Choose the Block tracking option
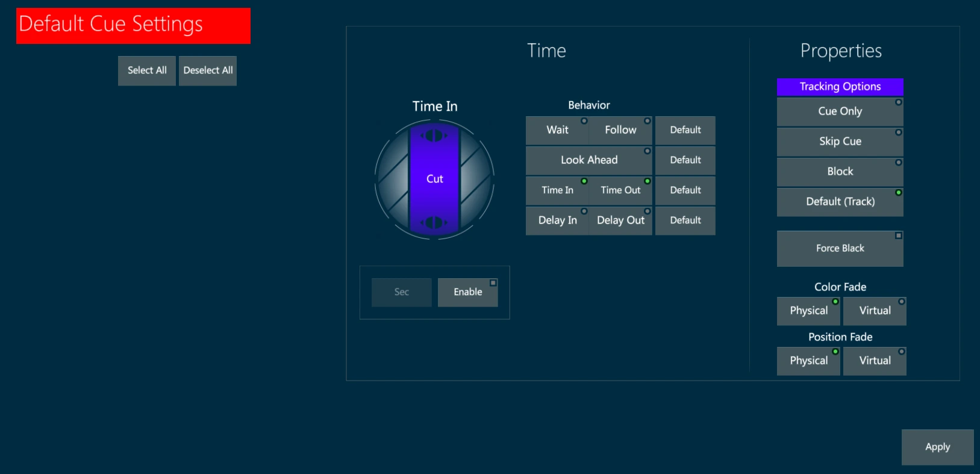This screenshot has width=980, height=474. [840, 172]
